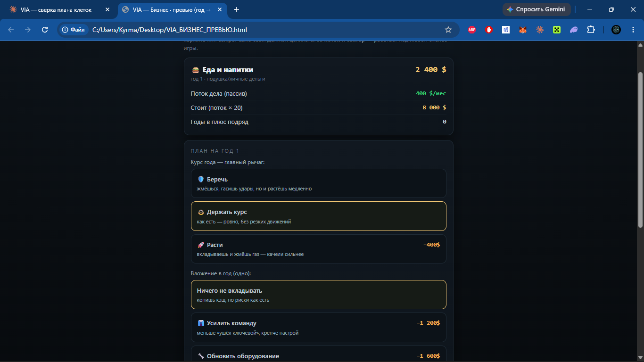
Task: Reload the current page
Action: (x=45, y=30)
